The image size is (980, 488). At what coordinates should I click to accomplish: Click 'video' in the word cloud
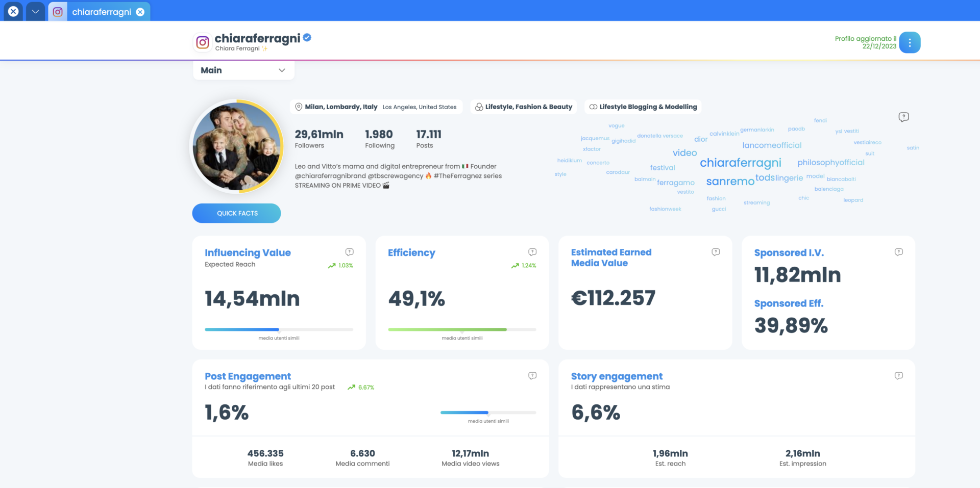684,153
